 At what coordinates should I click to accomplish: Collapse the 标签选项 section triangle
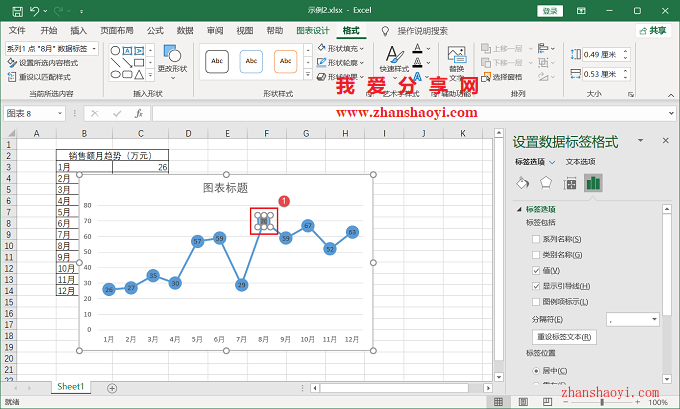point(519,209)
